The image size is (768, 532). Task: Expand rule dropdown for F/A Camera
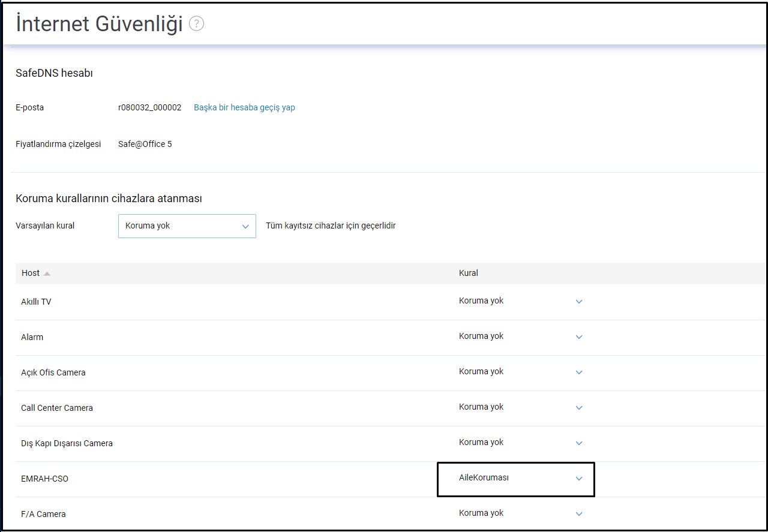[x=578, y=514]
